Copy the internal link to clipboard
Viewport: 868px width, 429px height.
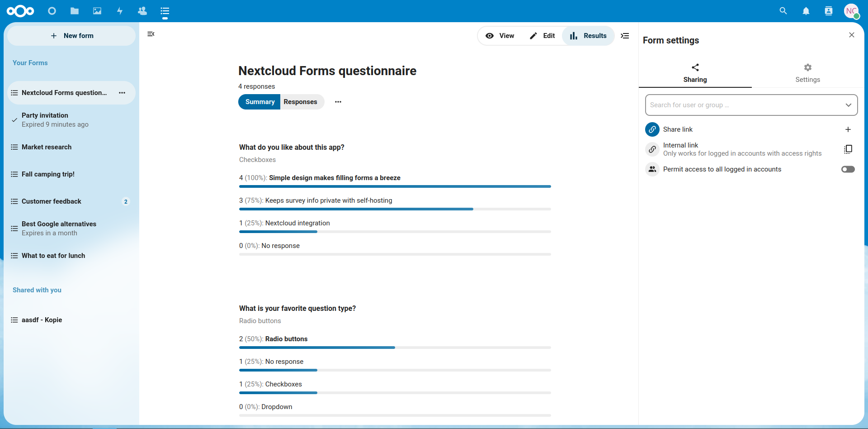click(848, 149)
